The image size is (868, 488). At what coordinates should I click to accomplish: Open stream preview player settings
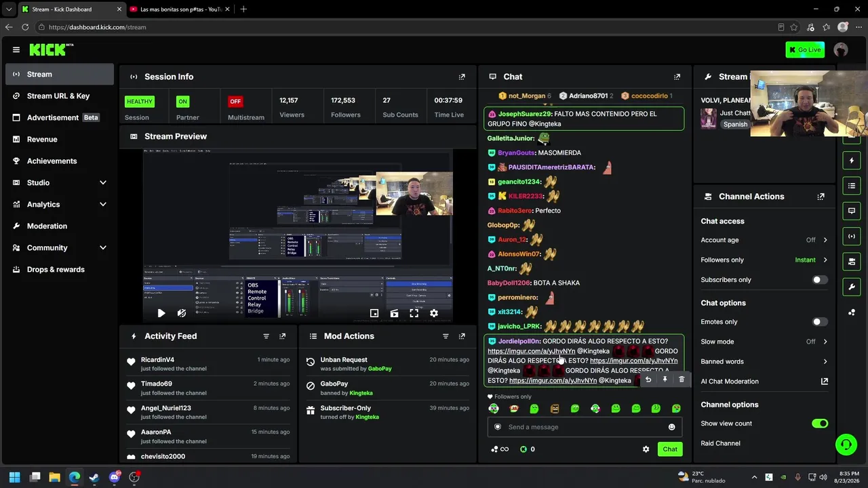coord(434,313)
